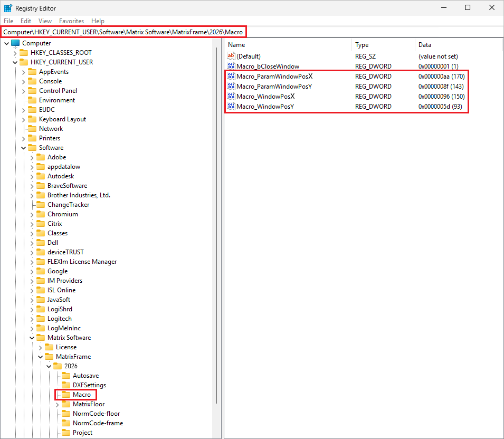The width and height of the screenshot is (504, 439).
Task: Select the Project key under 2026
Action: click(x=83, y=433)
